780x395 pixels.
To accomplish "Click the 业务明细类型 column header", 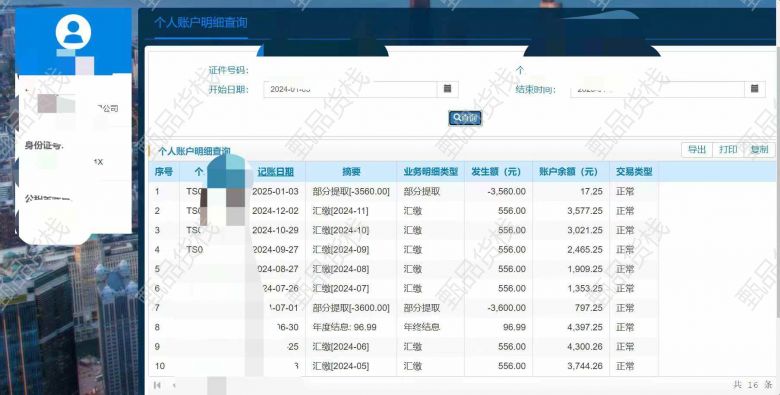I will 431,172.
